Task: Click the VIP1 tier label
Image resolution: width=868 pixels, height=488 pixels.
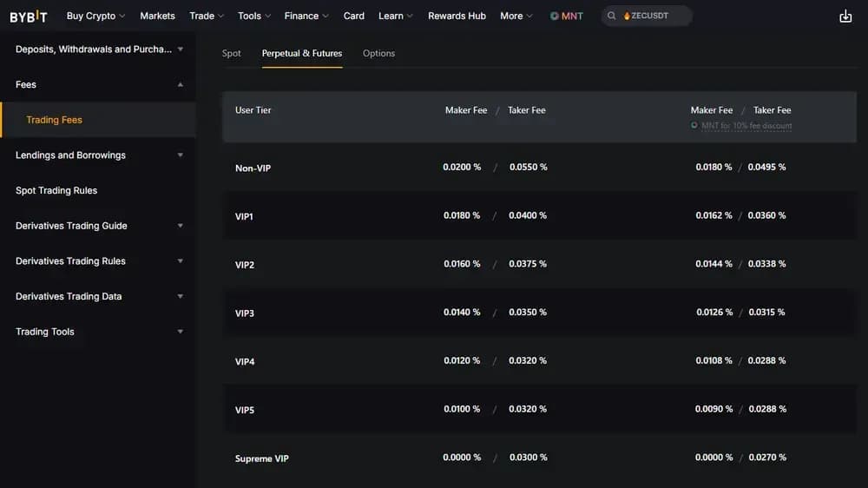Action: click(244, 216)
